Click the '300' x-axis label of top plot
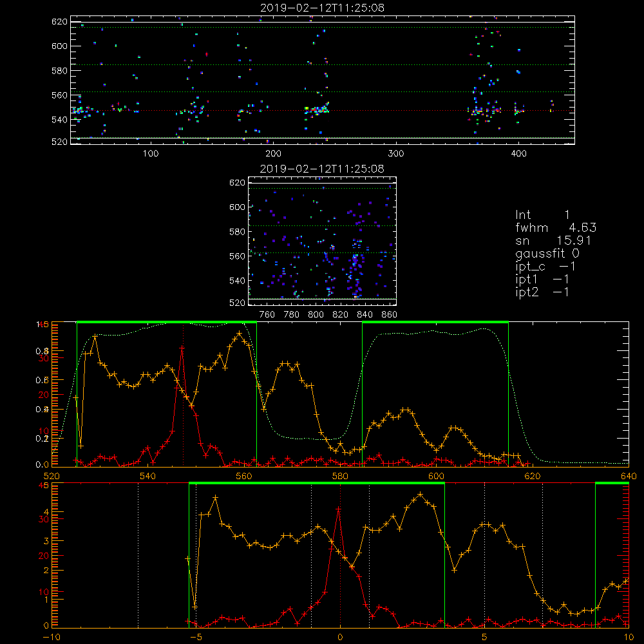 396,154
